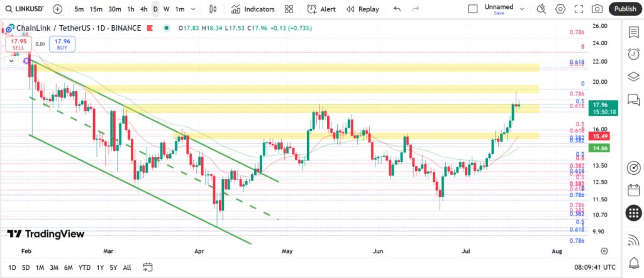Publish the chart idea
644x278 pixels.
[625, 9]
